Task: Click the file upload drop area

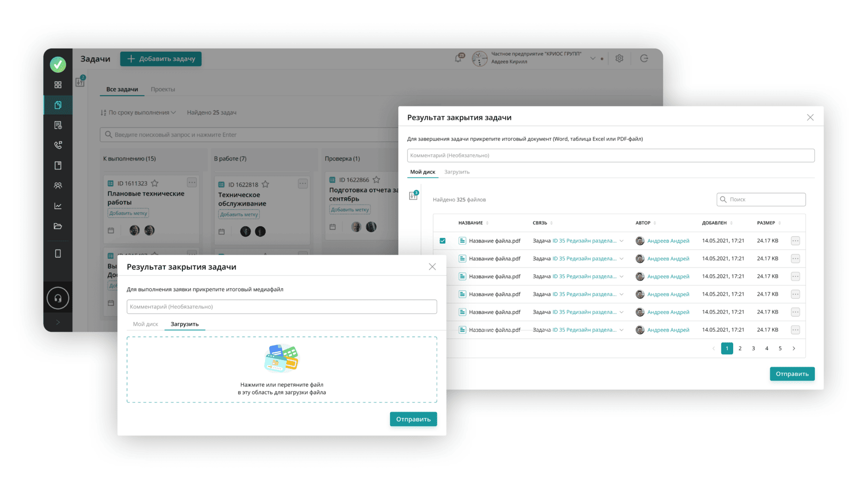Action: (282, 370)
